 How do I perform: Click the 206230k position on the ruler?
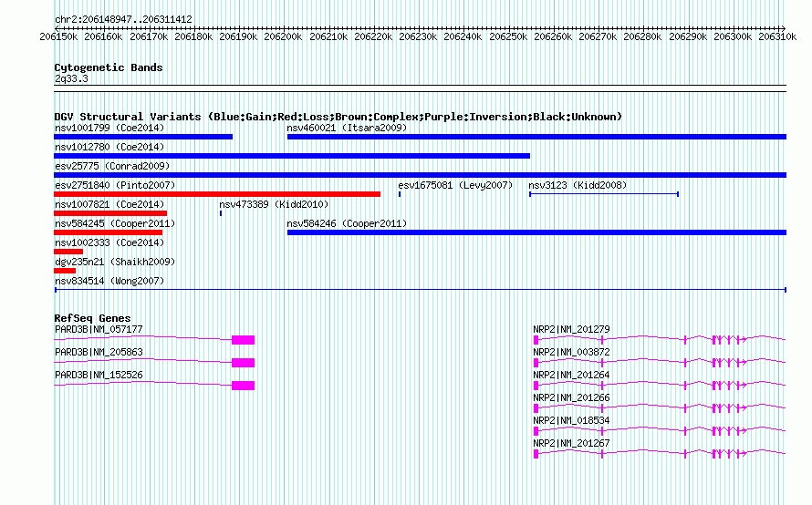pos(418,36)
